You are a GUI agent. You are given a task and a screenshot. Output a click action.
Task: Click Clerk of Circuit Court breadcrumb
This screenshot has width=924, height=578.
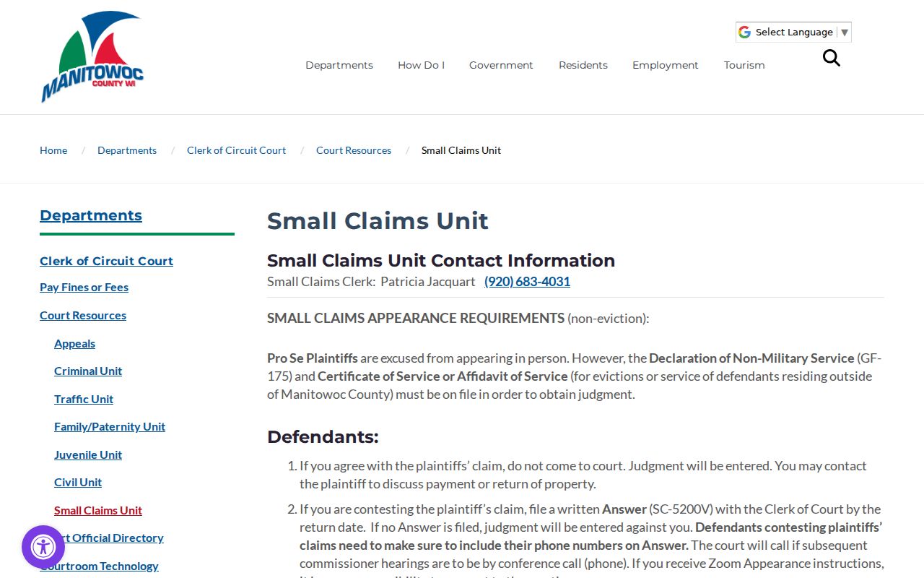click(236, 150)
